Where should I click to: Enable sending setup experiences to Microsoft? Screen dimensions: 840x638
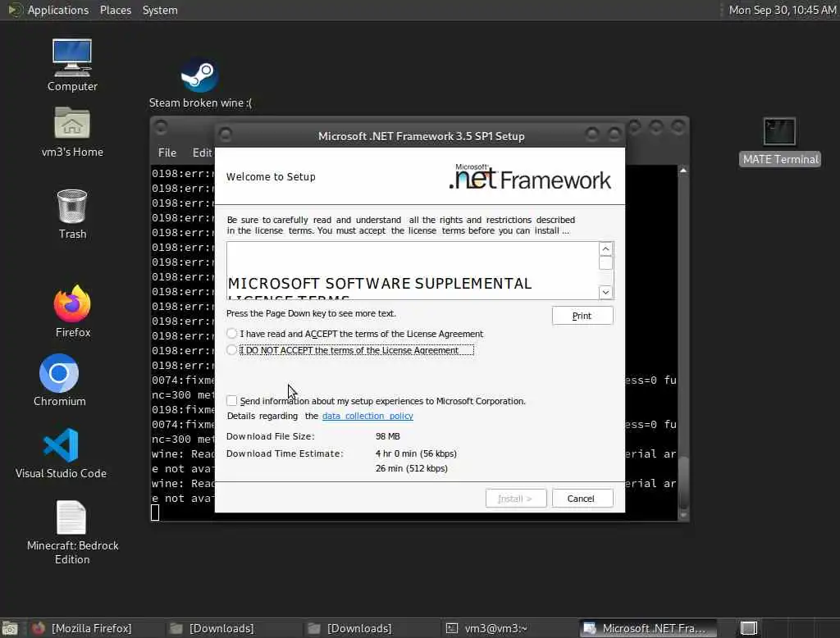tap(231, 401)
